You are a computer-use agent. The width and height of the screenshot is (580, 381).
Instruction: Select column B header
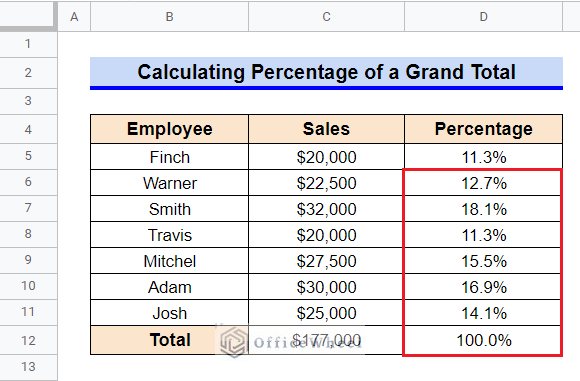tap(169, 17)
